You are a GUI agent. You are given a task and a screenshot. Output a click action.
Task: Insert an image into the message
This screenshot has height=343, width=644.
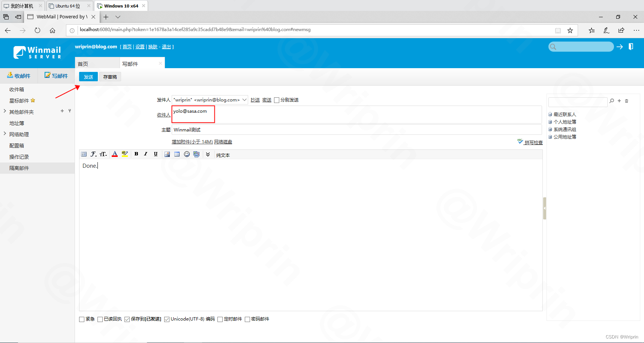tap(167, 154)
